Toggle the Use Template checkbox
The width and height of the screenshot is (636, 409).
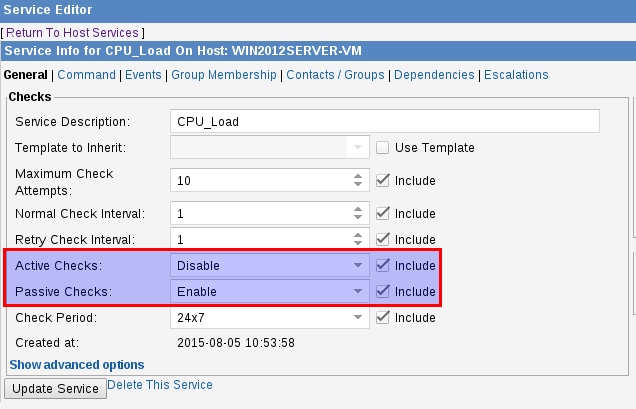click(383, 148)
